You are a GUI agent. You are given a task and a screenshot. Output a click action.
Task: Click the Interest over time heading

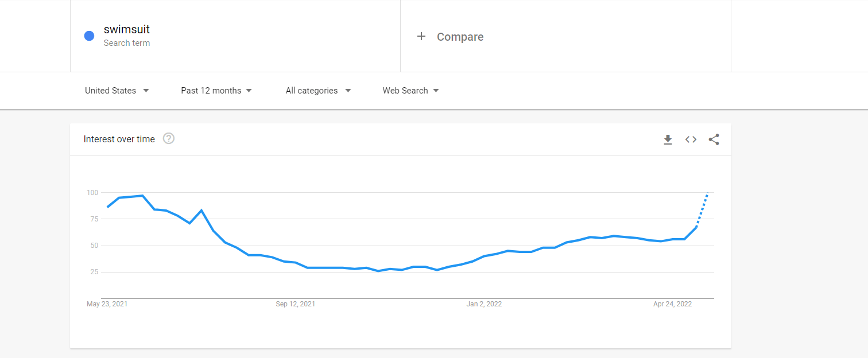[119, 139]
